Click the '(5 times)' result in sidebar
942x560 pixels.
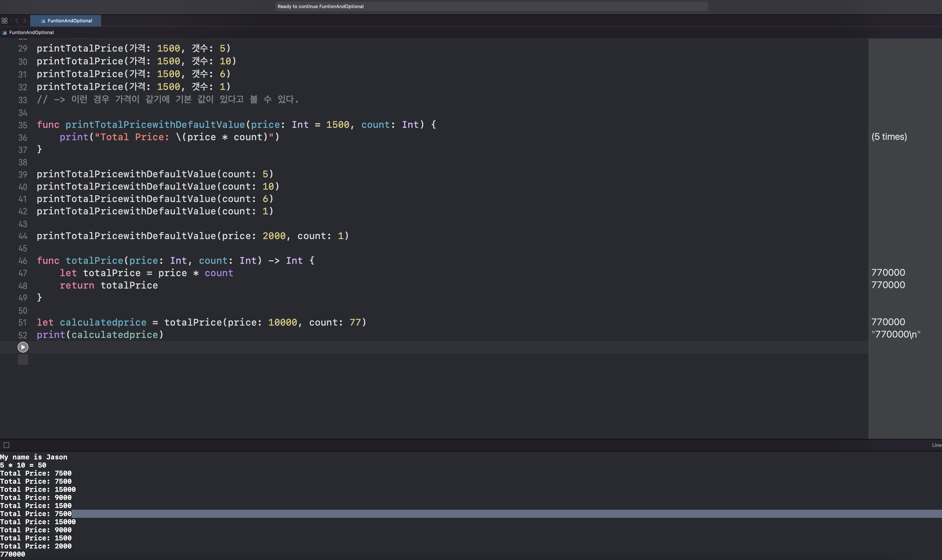click(889, 137)
